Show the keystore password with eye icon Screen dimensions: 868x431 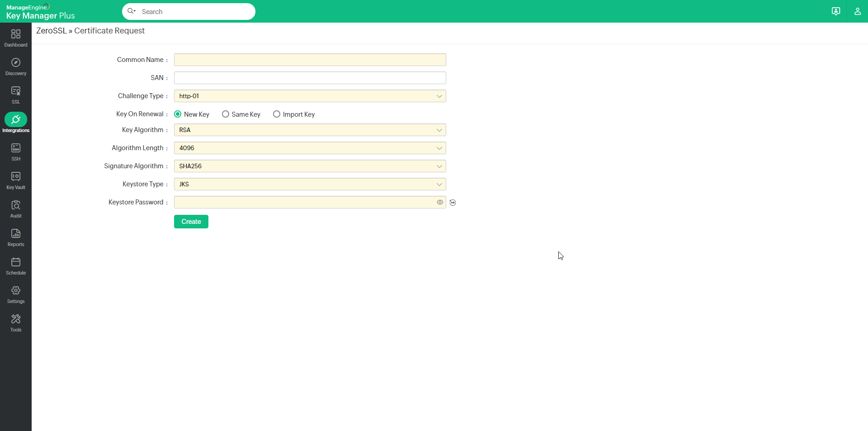pyautogui.click(x=440, y=202)
